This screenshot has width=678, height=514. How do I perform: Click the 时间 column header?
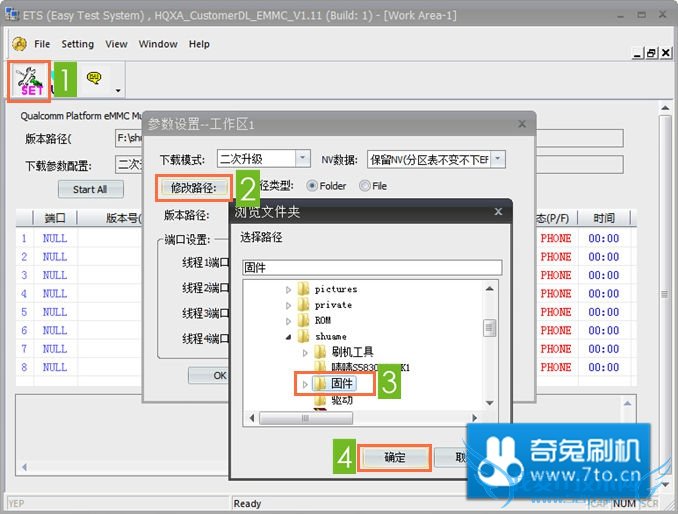604,218
